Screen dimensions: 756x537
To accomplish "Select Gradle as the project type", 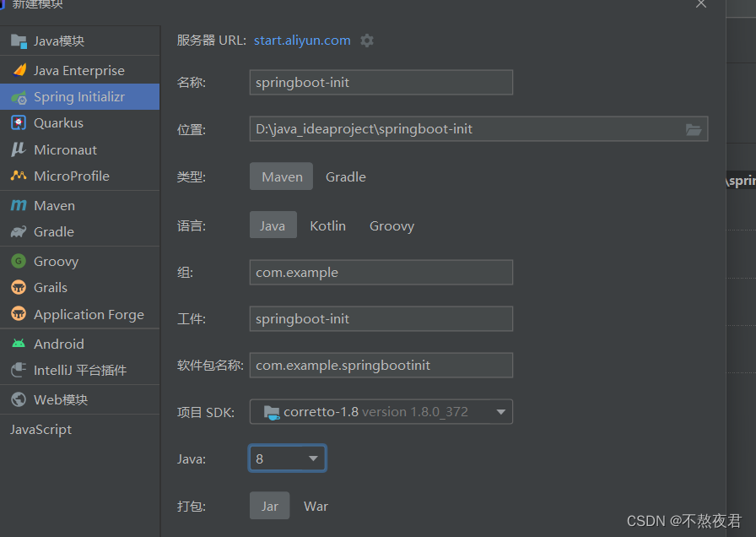I will click(x=346, y=177).
